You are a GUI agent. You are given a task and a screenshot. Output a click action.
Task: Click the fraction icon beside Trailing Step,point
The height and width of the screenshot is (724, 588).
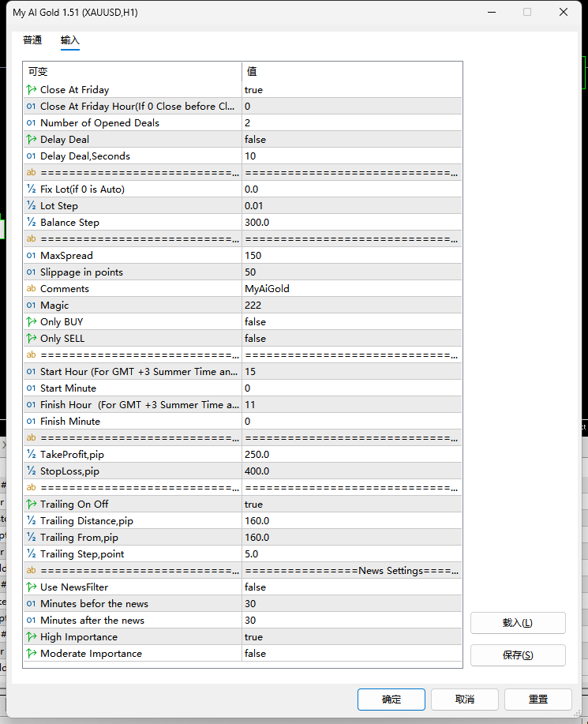[31, 554]
